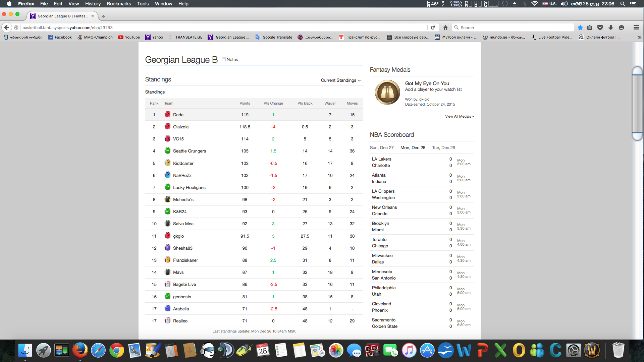Click the Home button in the toolbar
Viewport: 644px width, 362px height.
pyautogui.click(x=445, y=27)
